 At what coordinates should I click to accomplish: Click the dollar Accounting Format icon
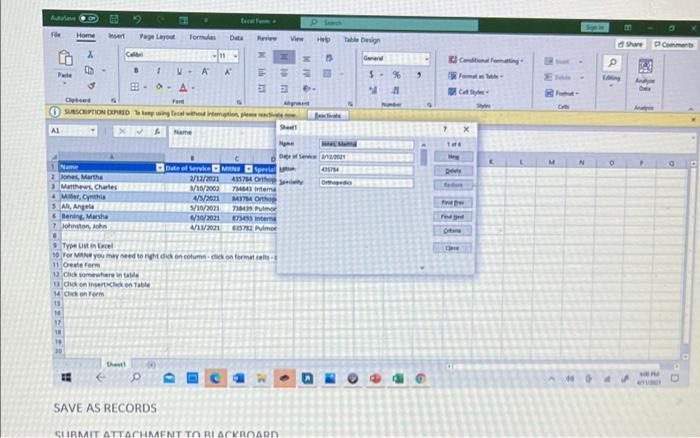371,75
